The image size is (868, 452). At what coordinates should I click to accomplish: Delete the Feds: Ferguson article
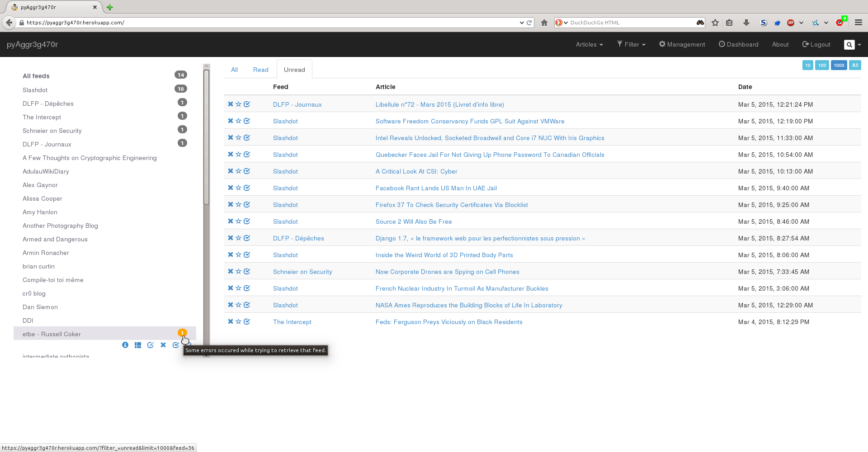(231, 321)
